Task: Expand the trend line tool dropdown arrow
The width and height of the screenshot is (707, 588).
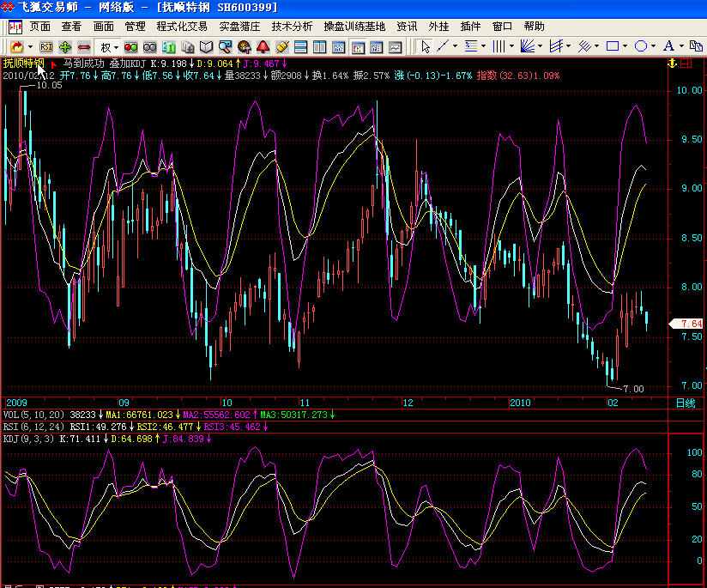Action: pyautogui.click(x=455, y=46)
